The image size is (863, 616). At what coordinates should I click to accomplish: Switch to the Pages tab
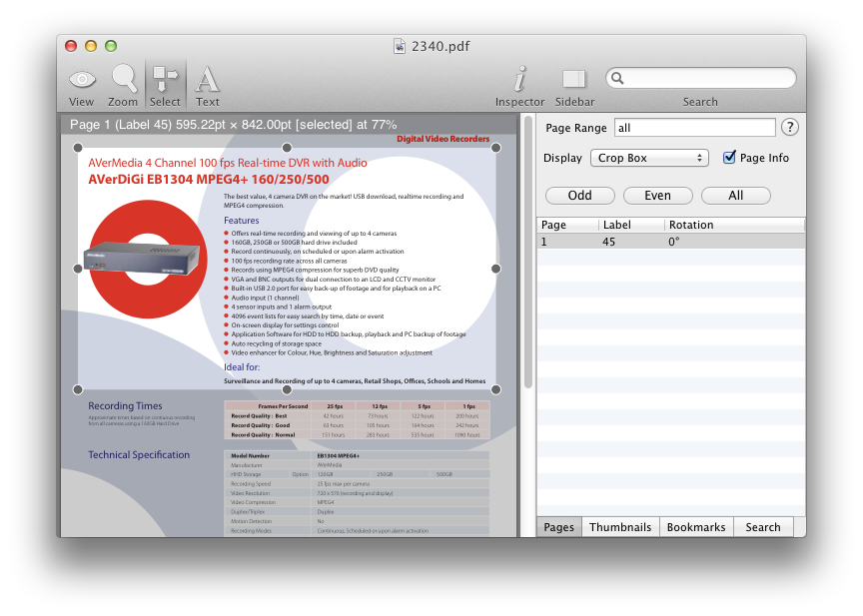point(558,527)
